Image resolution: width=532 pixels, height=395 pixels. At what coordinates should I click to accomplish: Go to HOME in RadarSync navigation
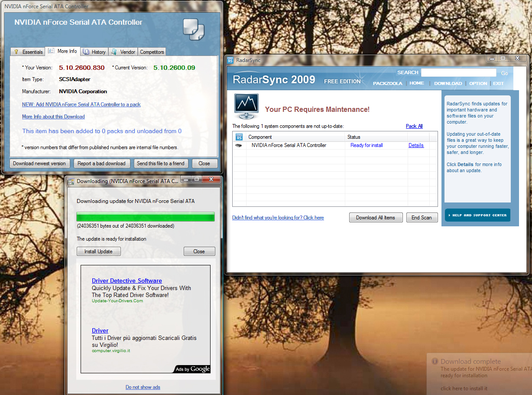(417, 83)
